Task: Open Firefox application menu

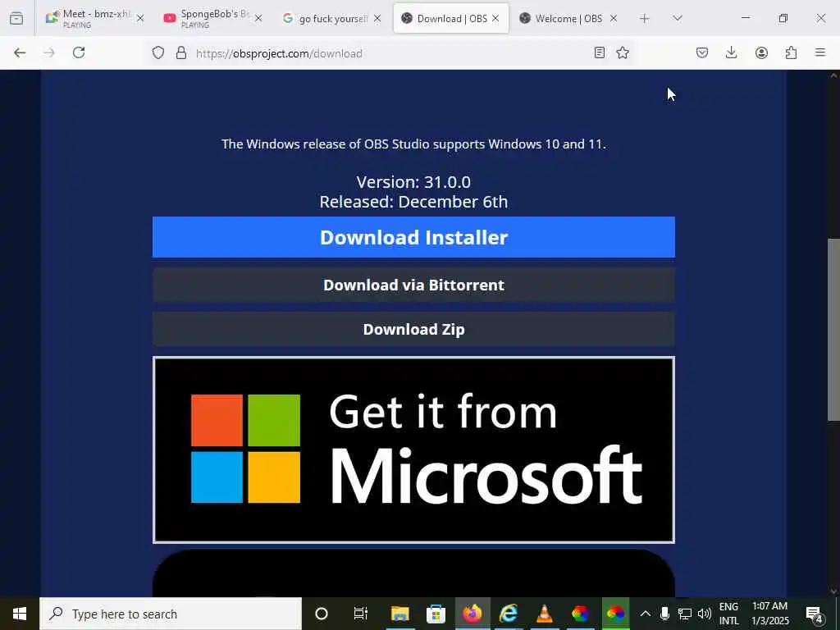Action: point(820,52)
